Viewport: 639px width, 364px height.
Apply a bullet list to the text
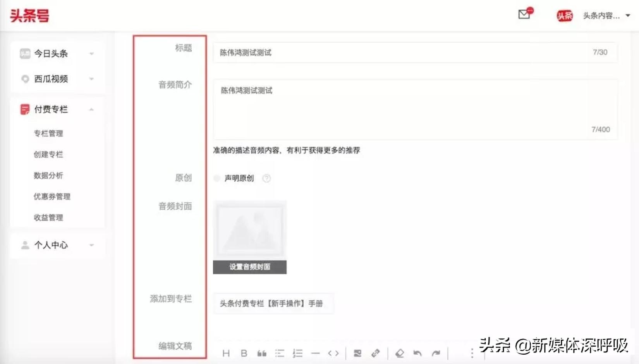point(280,353)
